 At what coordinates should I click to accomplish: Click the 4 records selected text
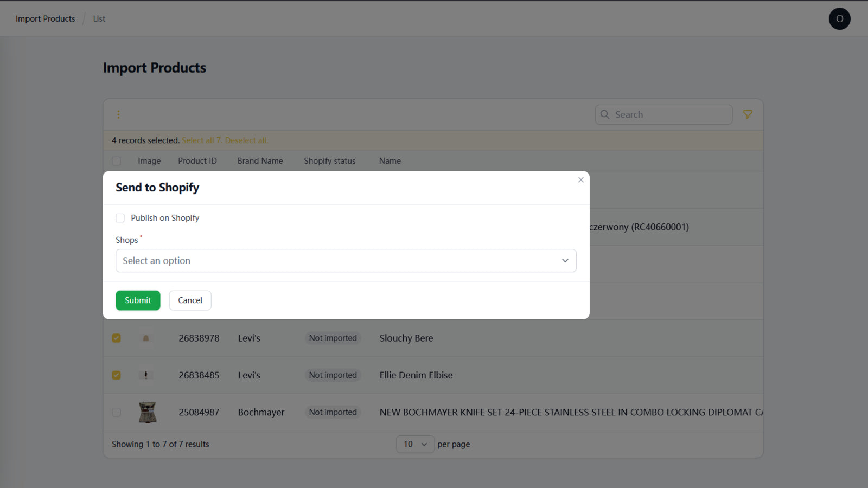point(145,140)
